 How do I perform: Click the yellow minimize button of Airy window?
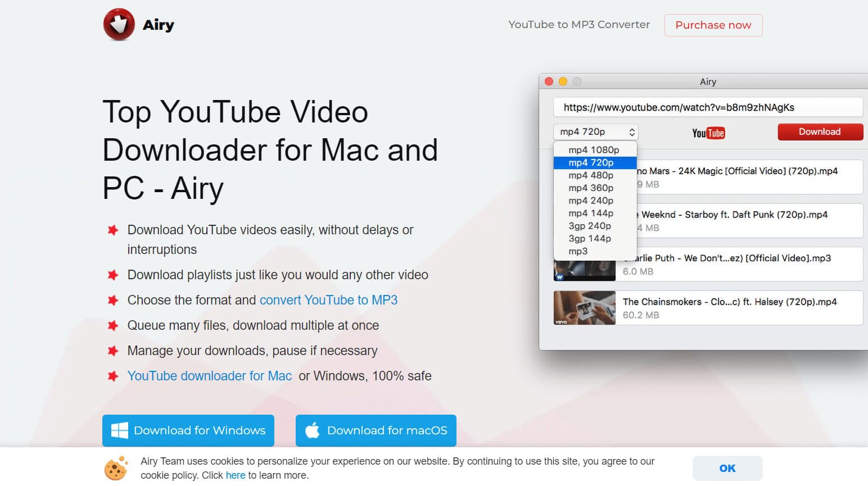pos(563,81)
